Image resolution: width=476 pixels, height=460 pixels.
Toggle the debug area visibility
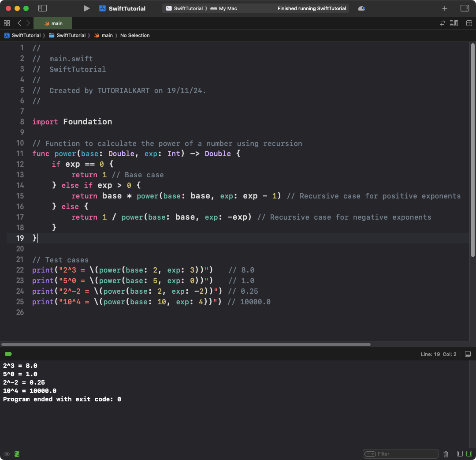click(468, 354)
